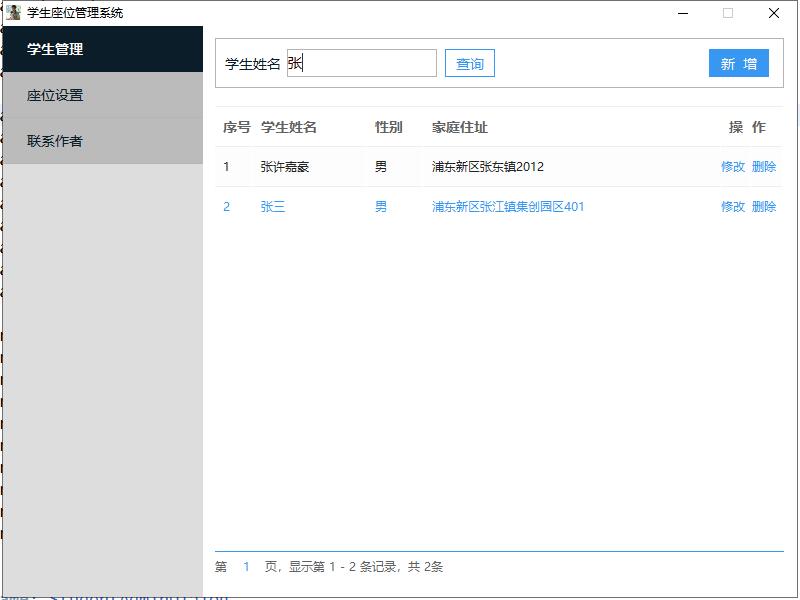The height and width of the screenshot is (600, 800).
Task: Click 删除 for student 张三
Action: coord(763,208)
